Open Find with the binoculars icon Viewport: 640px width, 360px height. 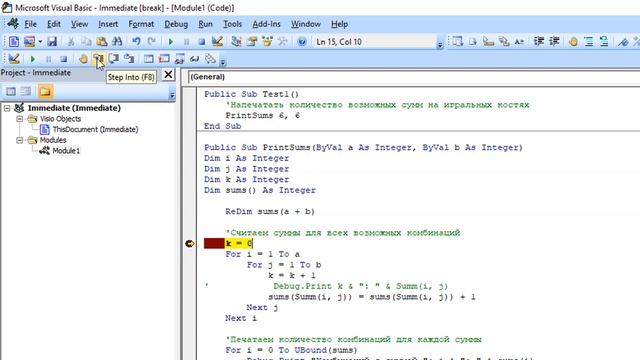tap(117, 41)
